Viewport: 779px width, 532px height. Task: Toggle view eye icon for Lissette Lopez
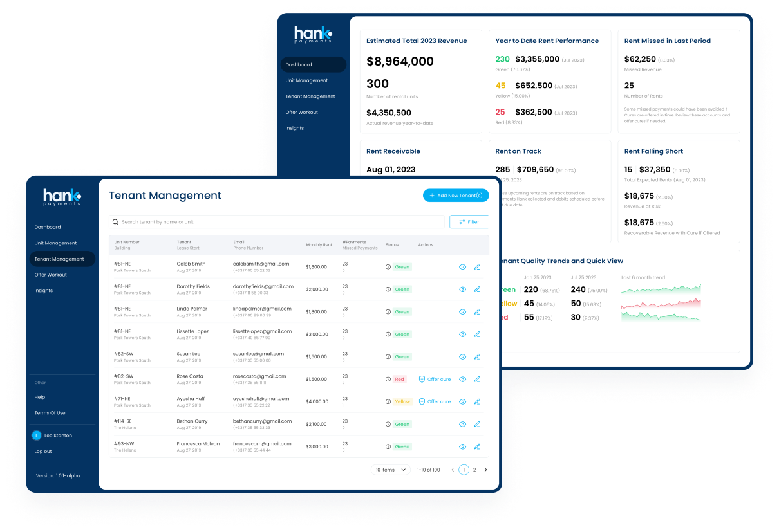pyautogui.click(x=462, y=335)
